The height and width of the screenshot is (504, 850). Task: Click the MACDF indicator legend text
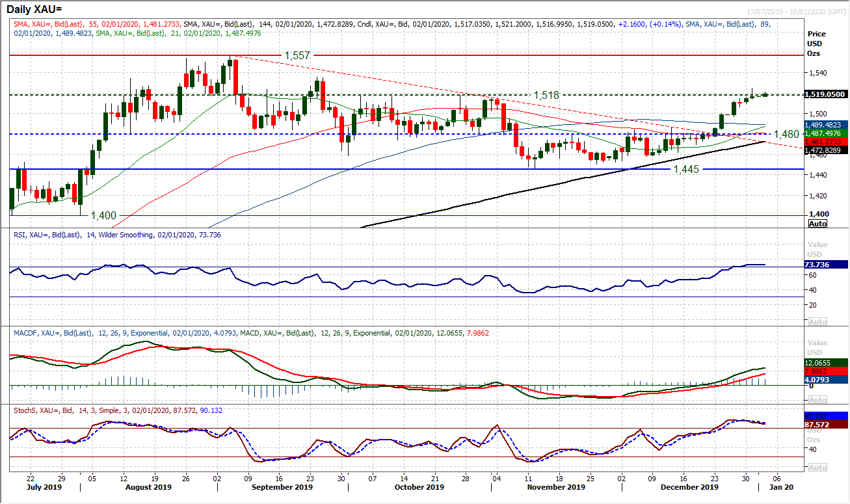click(250, 332)
